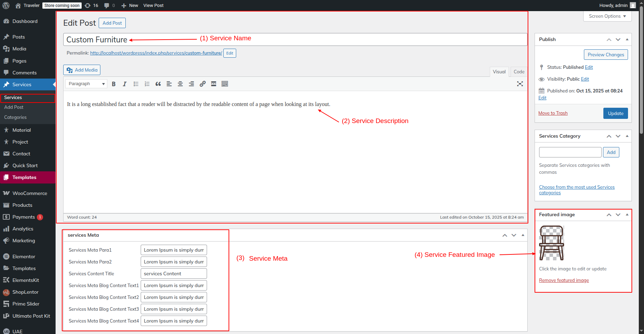The width and height of the screenshot is (644, 334).
Task: Click the Services Content Title field
Action: point(174,274)
